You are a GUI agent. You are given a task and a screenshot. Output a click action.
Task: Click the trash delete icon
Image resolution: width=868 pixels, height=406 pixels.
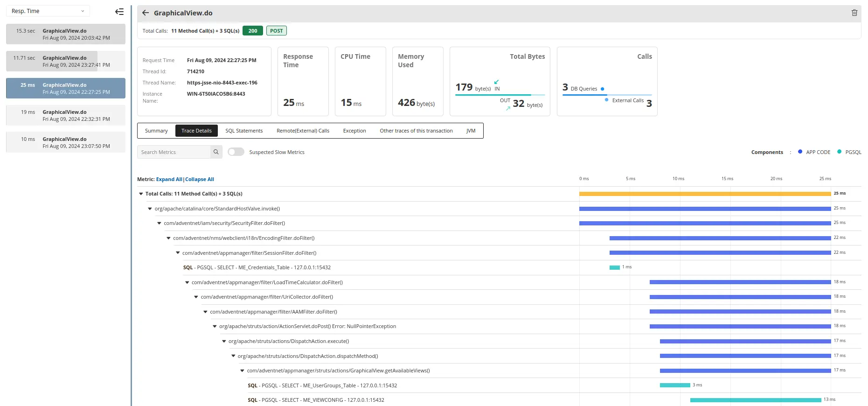(854, 13)
